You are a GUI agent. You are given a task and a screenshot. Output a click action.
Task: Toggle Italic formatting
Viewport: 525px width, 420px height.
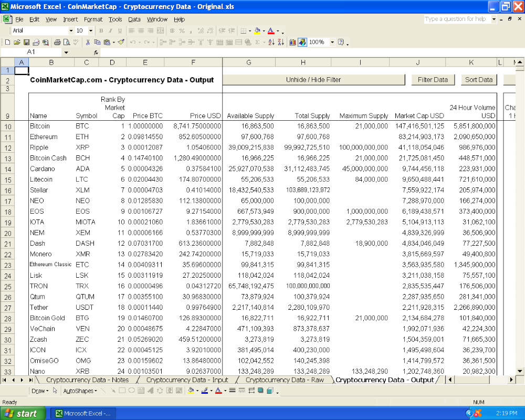pyautogui.click(x=110, y=31)
